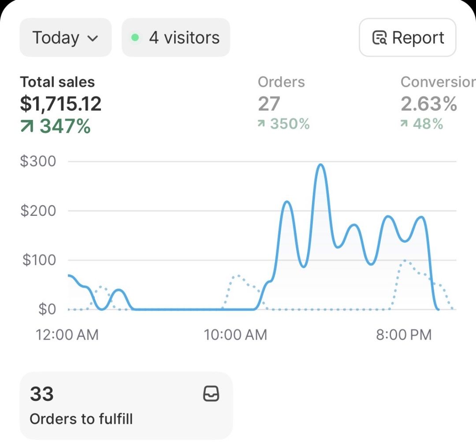Click the $1,715.12 total sales amount
This screenshot has height=448, width=476.
pyautogui.click(x=61, y=104)
